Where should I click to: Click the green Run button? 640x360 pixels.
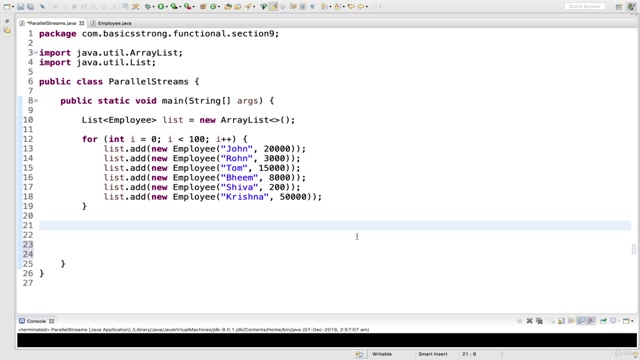[x=161, y=7]
